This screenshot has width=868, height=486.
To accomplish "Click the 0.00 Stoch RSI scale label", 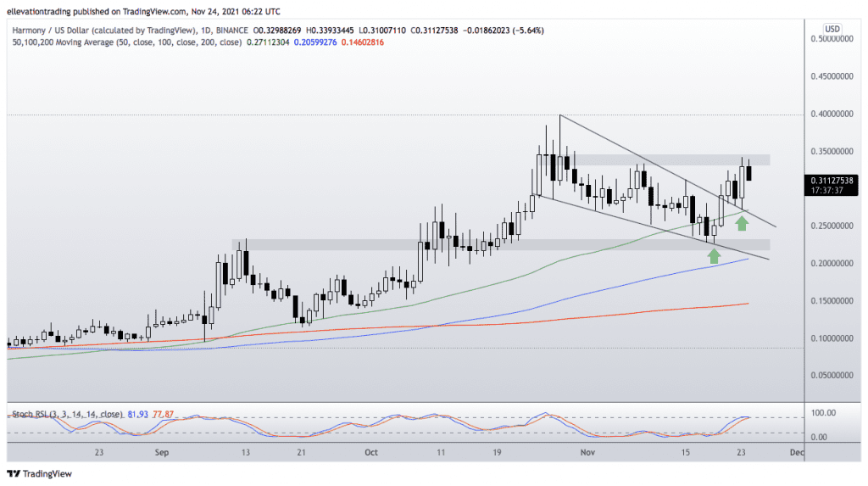I will pyautogui.click(x=819, y=438).
